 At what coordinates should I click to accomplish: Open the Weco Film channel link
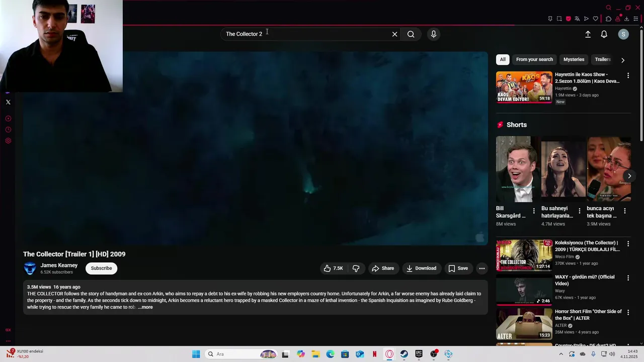(565, 257)
